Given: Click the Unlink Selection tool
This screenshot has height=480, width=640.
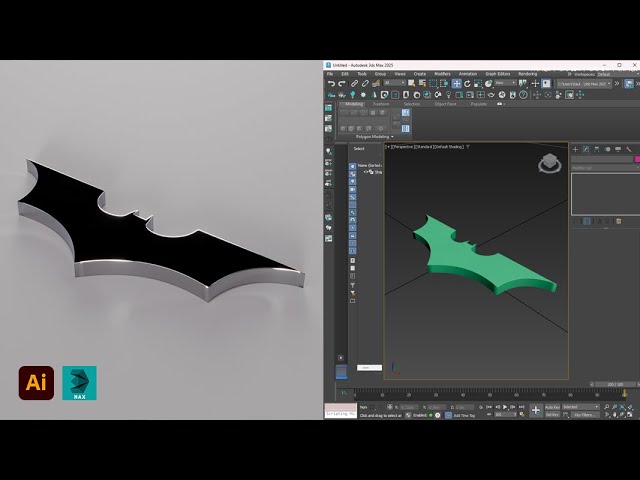Looking at the screenshot, I should click(x=365, y=84).
